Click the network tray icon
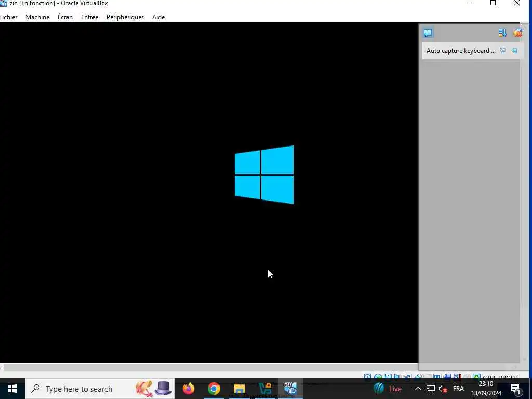The width and height of the screenshot is (532, 399). click(431, 389)
